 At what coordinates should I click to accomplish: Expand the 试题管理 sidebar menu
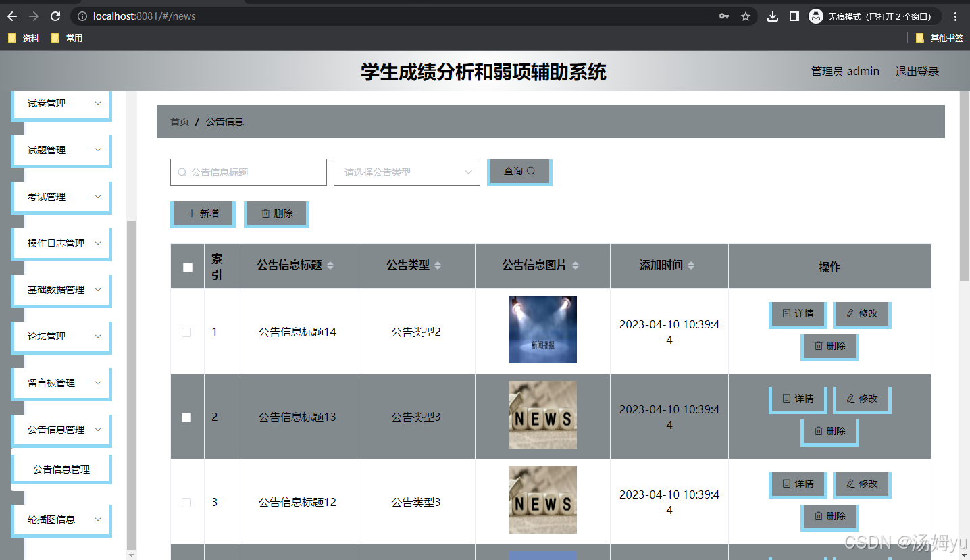(61, 151)
